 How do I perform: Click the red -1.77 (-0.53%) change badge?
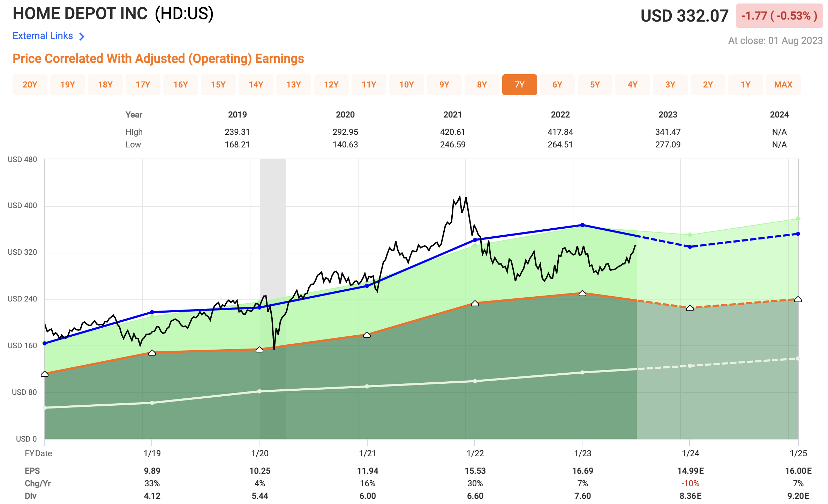pos(779,16)
